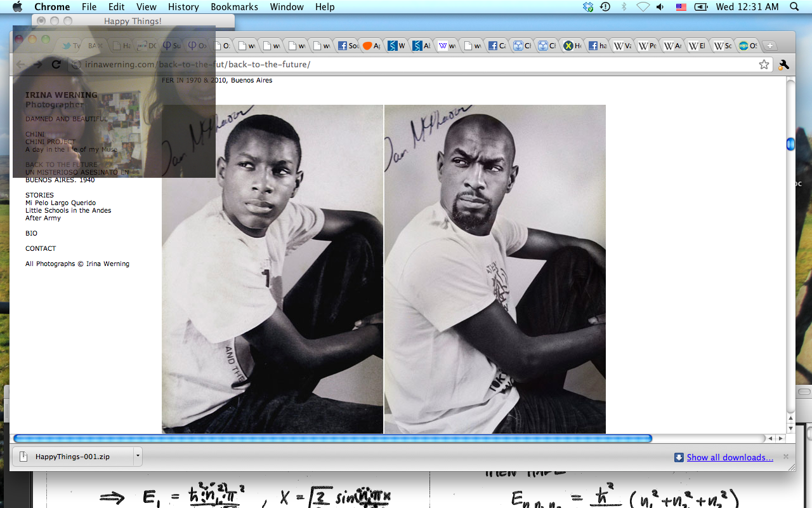Open the CONTACT page link
This screenshot has width=812, height=508.
(41, 248)
